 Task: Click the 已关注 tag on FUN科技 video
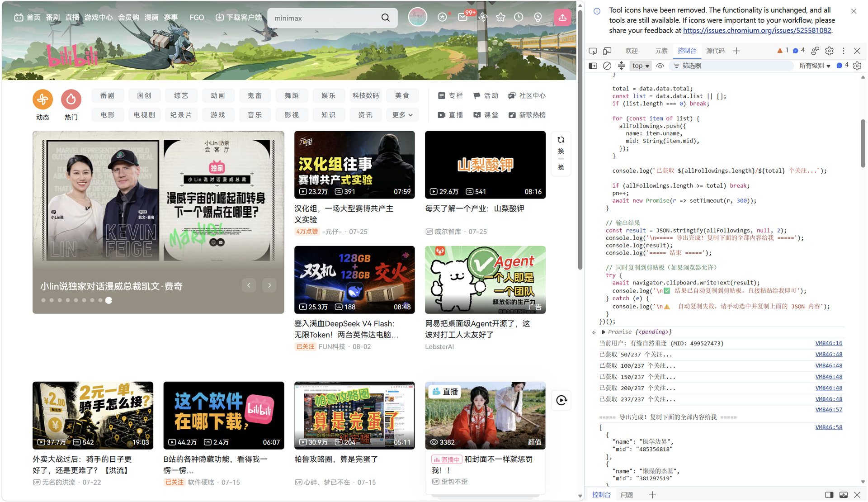point(305,347)
